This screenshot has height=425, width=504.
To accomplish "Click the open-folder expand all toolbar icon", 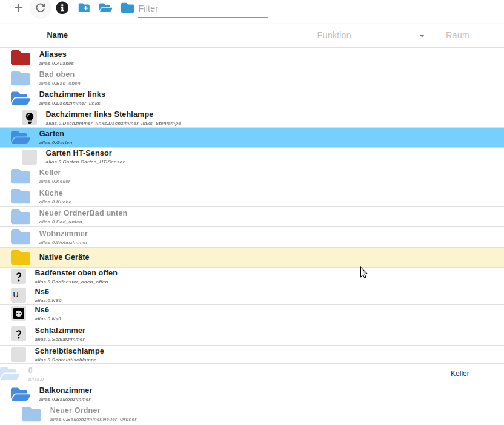I will coord(105,8).
